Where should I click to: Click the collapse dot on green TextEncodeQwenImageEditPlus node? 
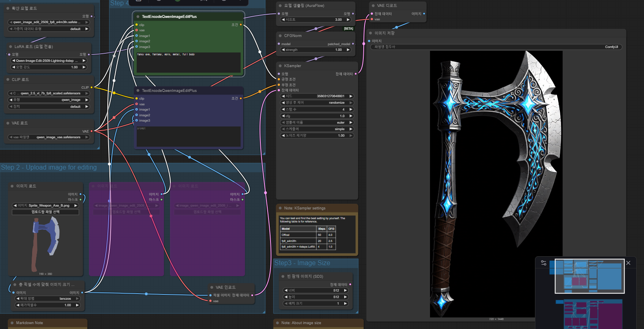click(x=138, y=17)
